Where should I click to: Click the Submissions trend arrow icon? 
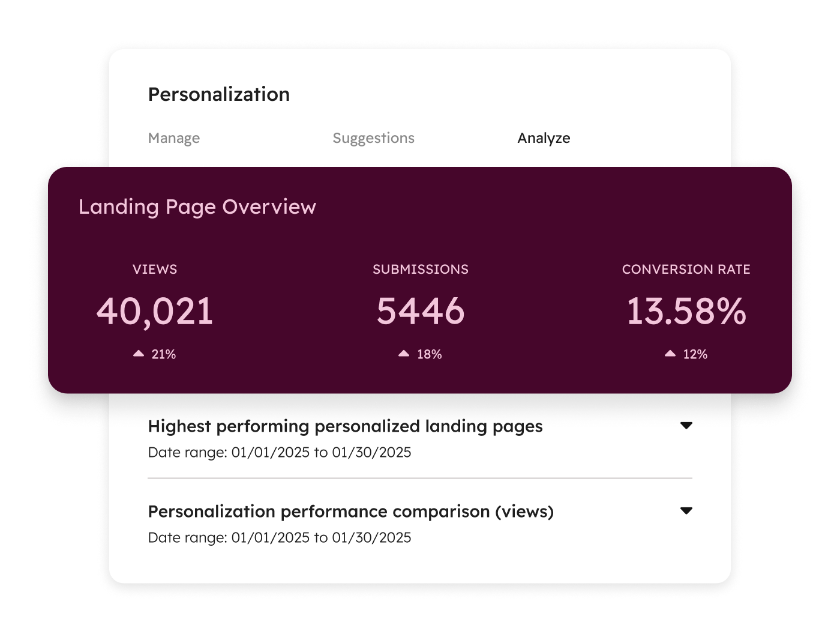tap(404, 354)
